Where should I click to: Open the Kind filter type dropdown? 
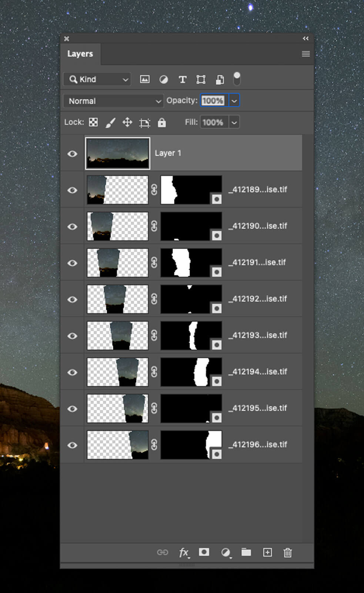tap(97, 79)
